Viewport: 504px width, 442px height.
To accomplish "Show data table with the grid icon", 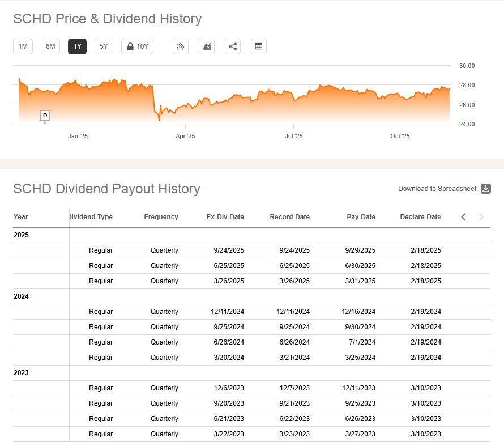I will (259, 46).
